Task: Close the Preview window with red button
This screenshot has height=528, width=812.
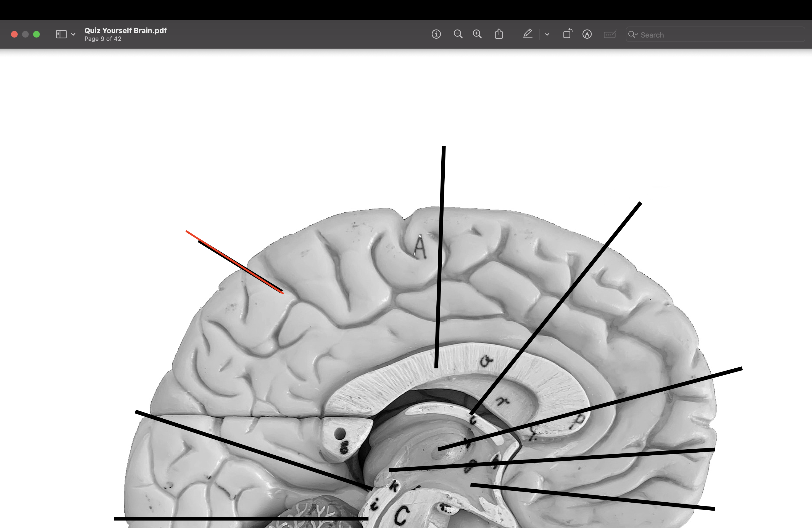Action: pyautogui.click(x=14, y=34)
